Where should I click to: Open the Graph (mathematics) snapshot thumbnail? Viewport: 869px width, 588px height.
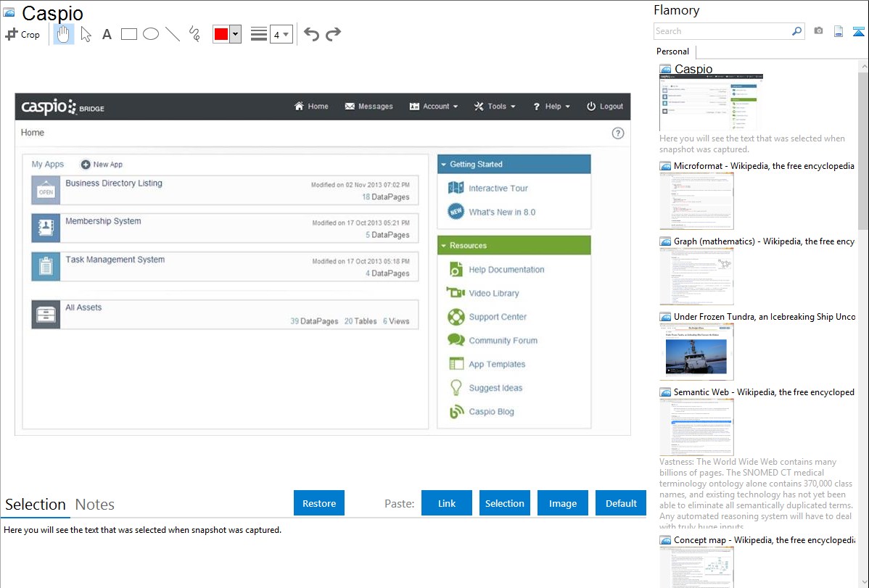tap(696, 276)
